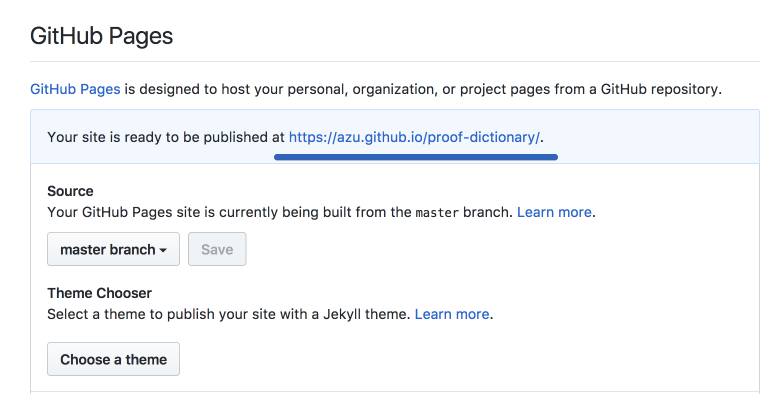Screen dimensions: 772x394
Task: Open Learn more link about source branch
Action: click(x=554, y=212)
